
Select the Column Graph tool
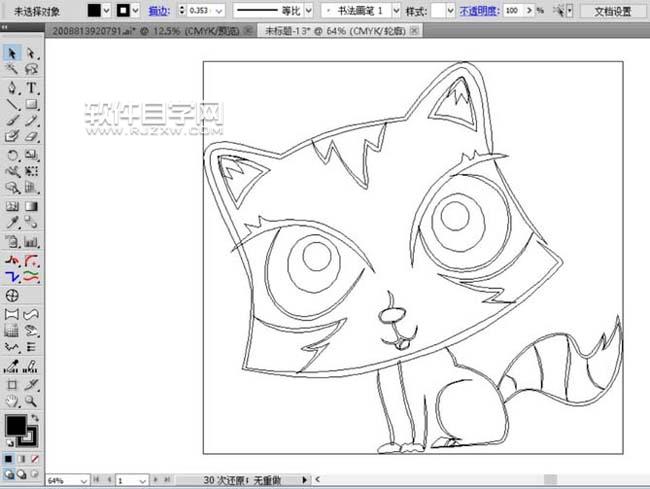tap(31, 242)
